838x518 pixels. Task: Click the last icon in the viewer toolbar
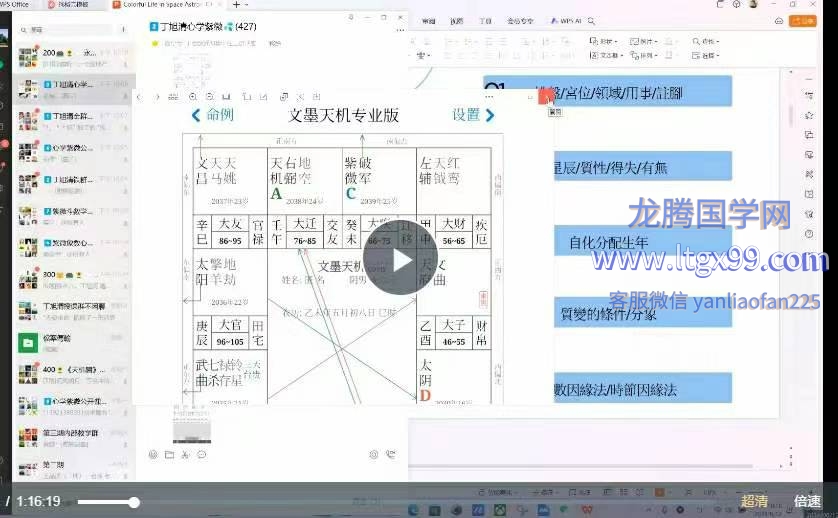[x=316, y=97]
